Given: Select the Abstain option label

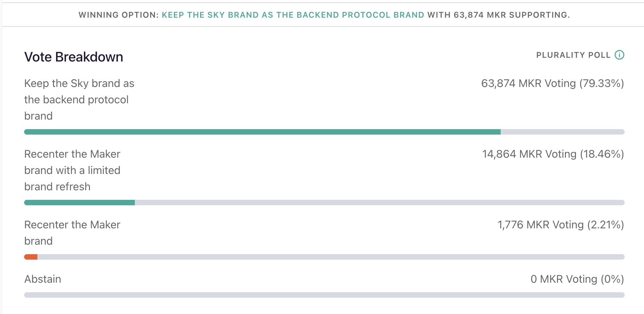Looking at the screenshot, I should (x=43, y=279).
